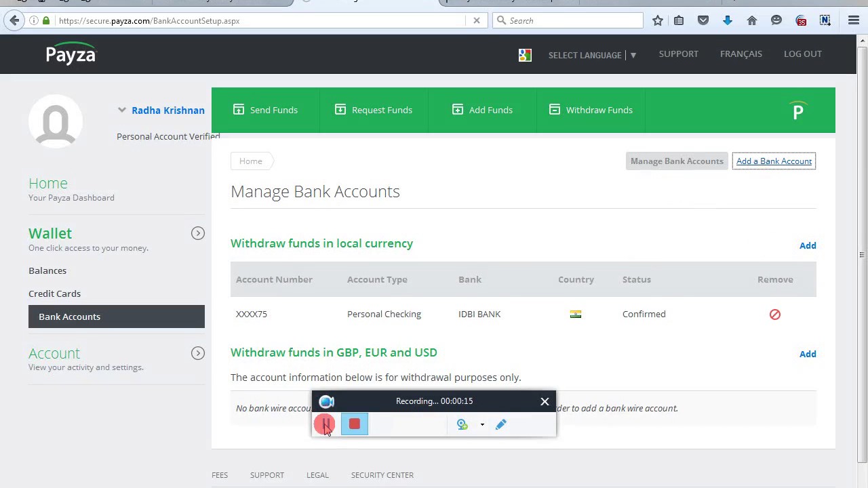This screenshot has width=868, height=488.
Task: Stop the screen recording
Action: click(x=355, y=424)
